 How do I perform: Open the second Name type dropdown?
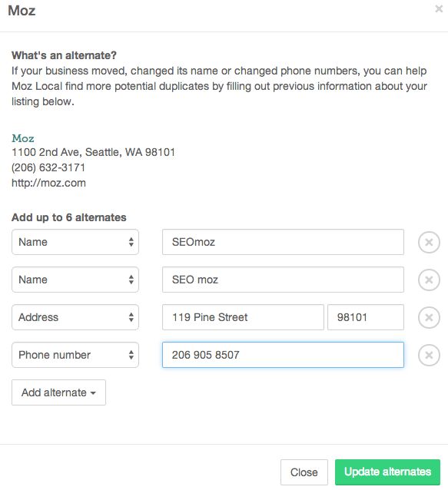point(75,280)
